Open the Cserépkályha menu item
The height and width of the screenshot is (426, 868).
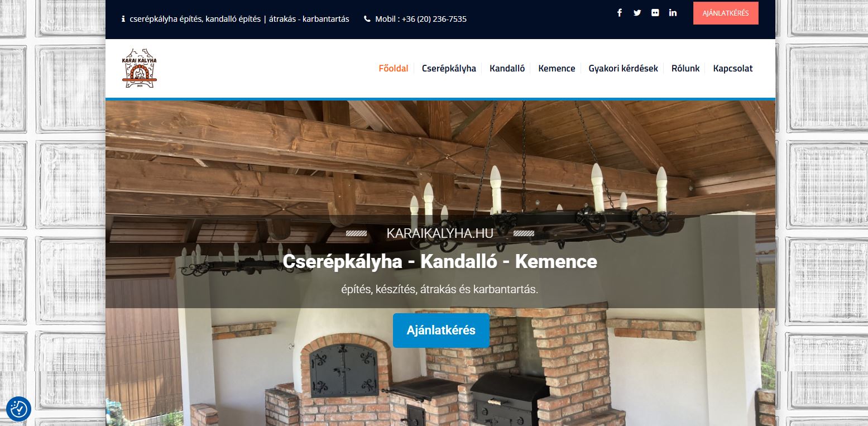[449, 69]
